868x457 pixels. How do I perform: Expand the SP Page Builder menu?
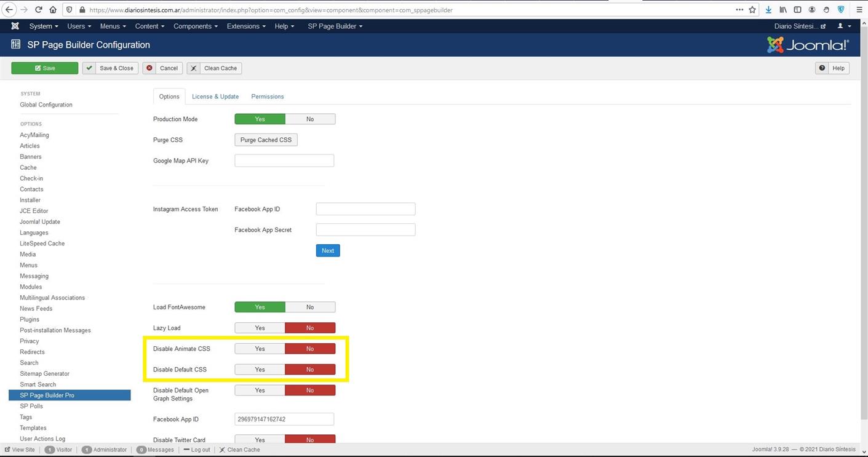[x=335, y=26]
